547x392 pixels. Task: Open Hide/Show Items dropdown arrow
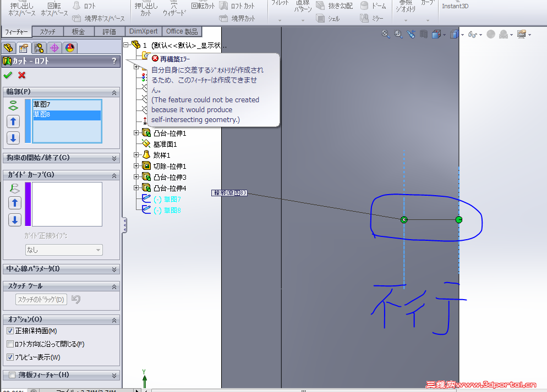pyautogui.click(x=481, y=35)
